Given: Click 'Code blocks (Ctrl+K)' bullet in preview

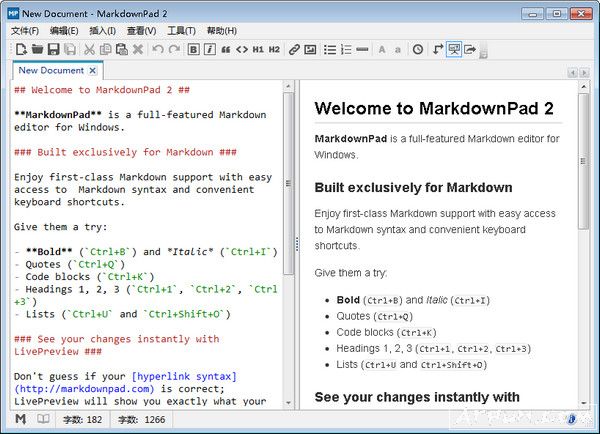Looking at the screenshot, I should (x=386, y=333).
